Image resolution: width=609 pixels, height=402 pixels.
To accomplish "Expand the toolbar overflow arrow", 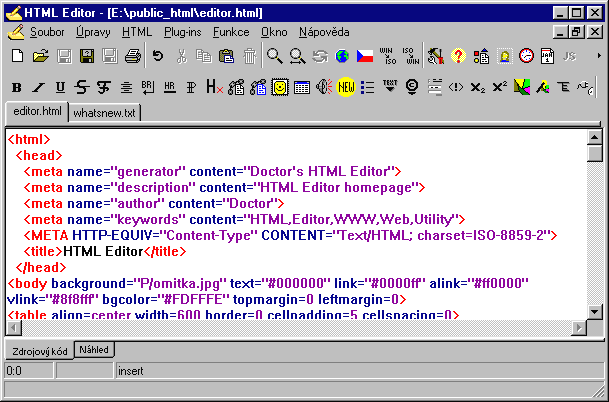I will coord(599,56).
